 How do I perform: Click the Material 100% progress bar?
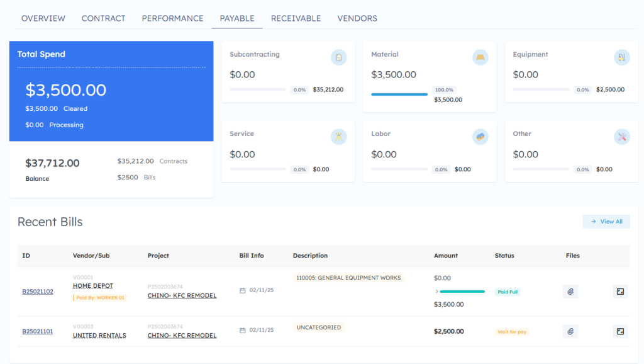click(399, 94)
